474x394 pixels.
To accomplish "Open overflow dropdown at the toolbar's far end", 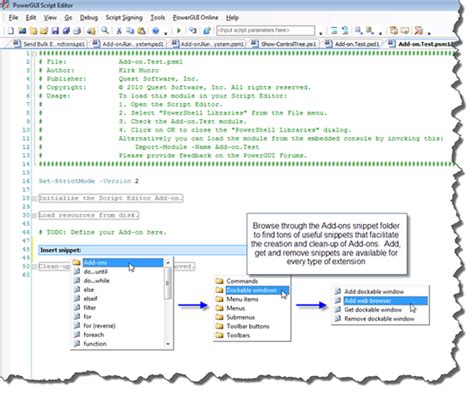I will (429, 33).
